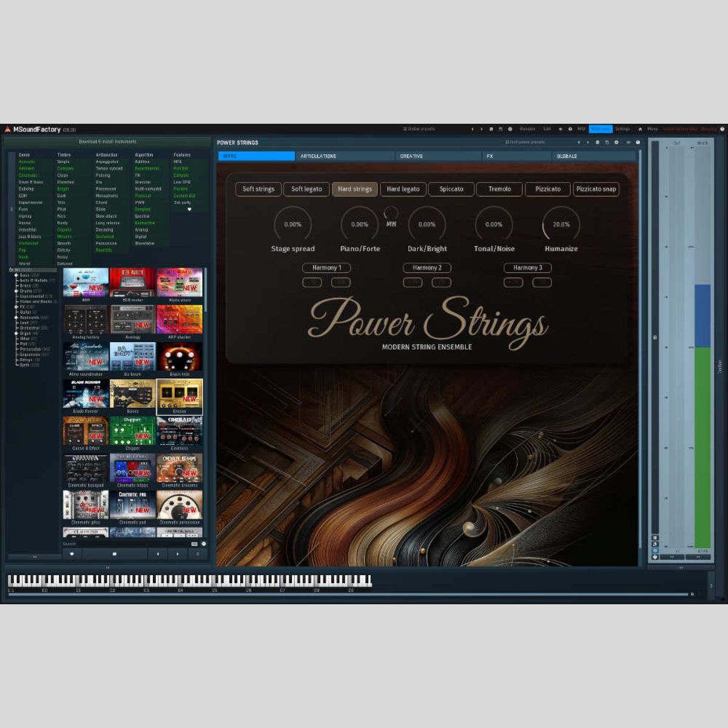728x728 pixels.
Task: Switch to the INTRO tab
Action: tap(257, 156)
